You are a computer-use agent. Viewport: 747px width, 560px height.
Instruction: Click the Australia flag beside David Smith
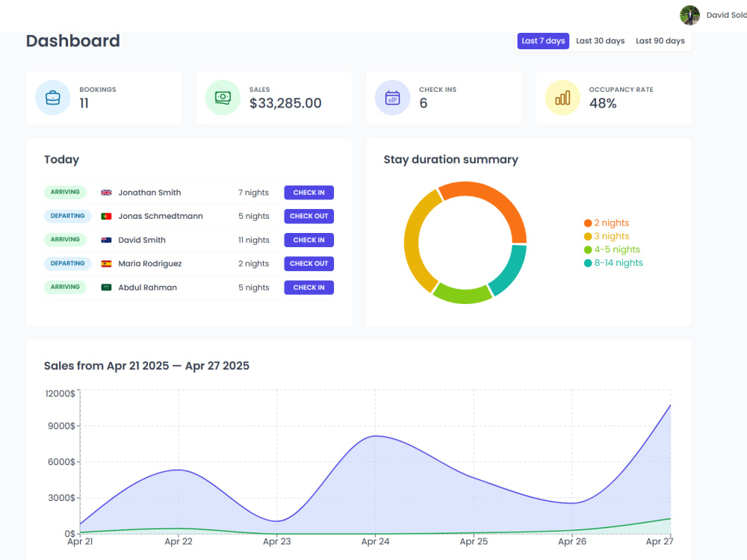pyautogui.click(x=106, y=240)
